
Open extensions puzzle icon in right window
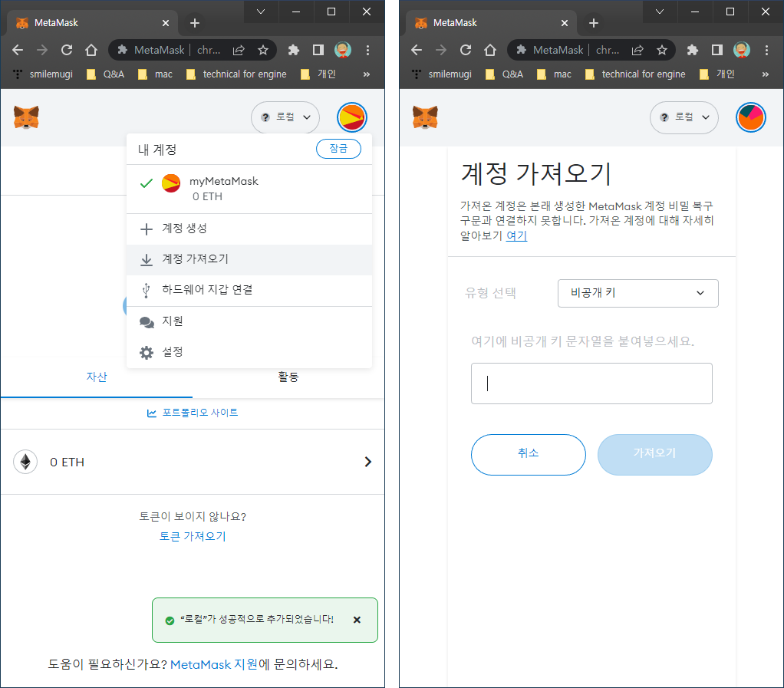pos(693,50)
